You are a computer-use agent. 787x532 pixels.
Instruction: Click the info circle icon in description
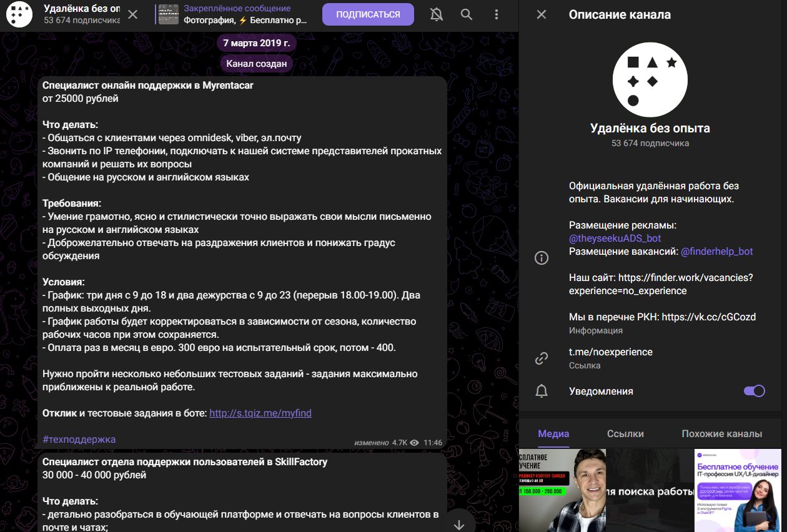coord(542,258)
